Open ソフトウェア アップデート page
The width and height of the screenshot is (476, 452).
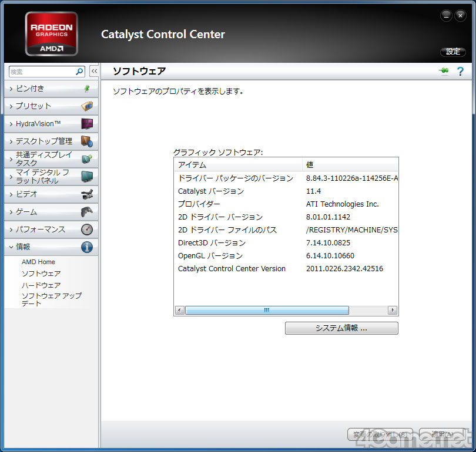[x=51, y=299]
